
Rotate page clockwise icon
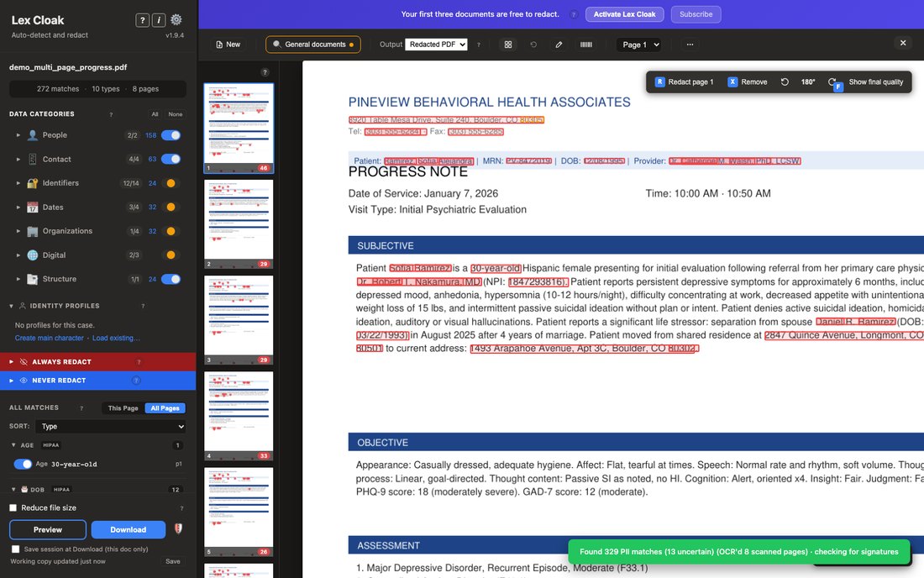[x=832, y=81]
